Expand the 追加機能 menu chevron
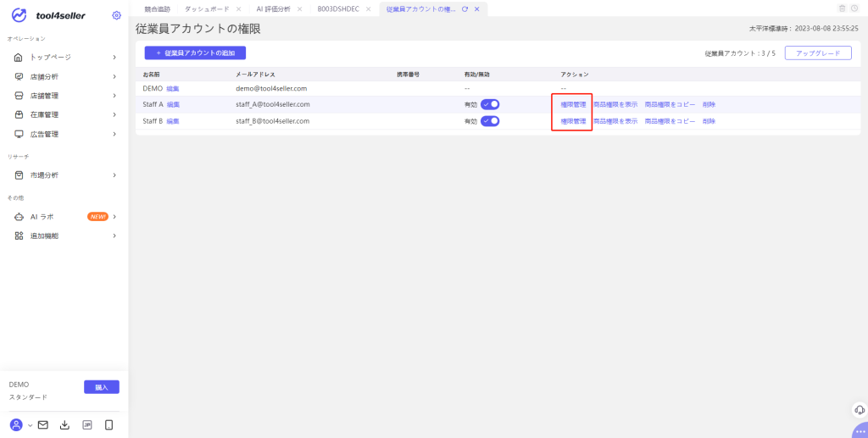This screenshot has width=868, height=438. [114, 236]
